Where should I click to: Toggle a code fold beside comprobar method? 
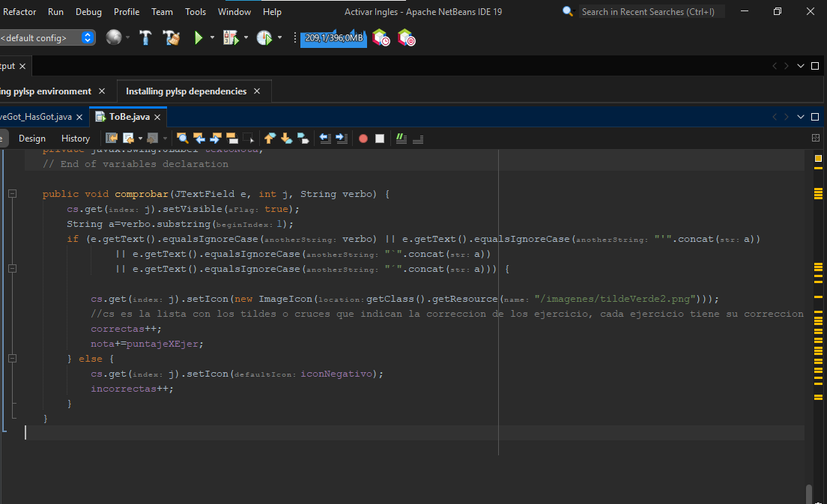(x=12, y=193)
